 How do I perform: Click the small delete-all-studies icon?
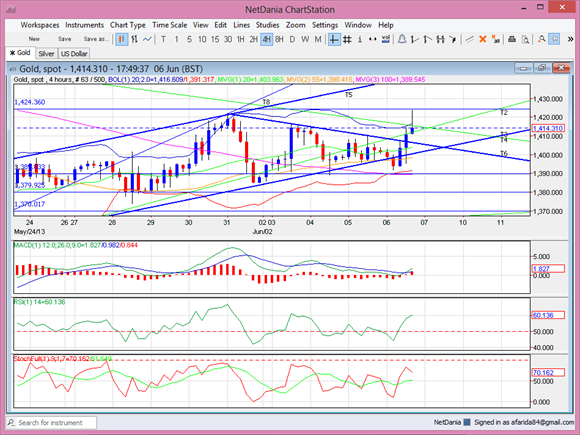click(x=495, y=39)
